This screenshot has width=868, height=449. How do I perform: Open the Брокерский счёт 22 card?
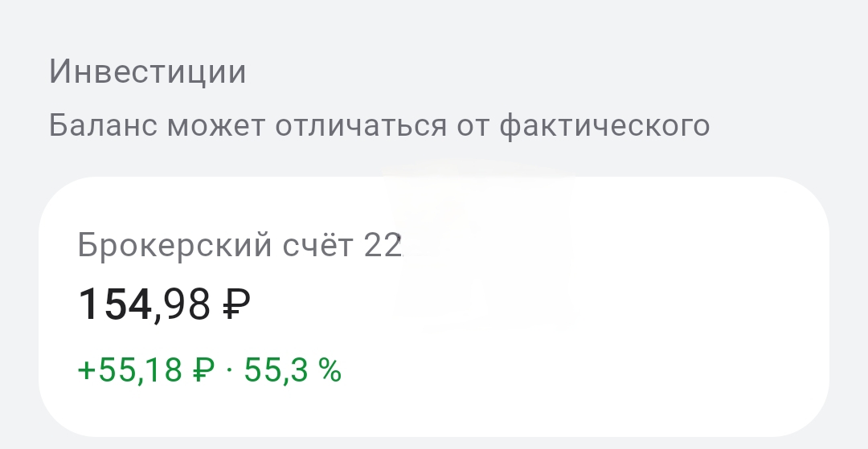pos(434,305)
